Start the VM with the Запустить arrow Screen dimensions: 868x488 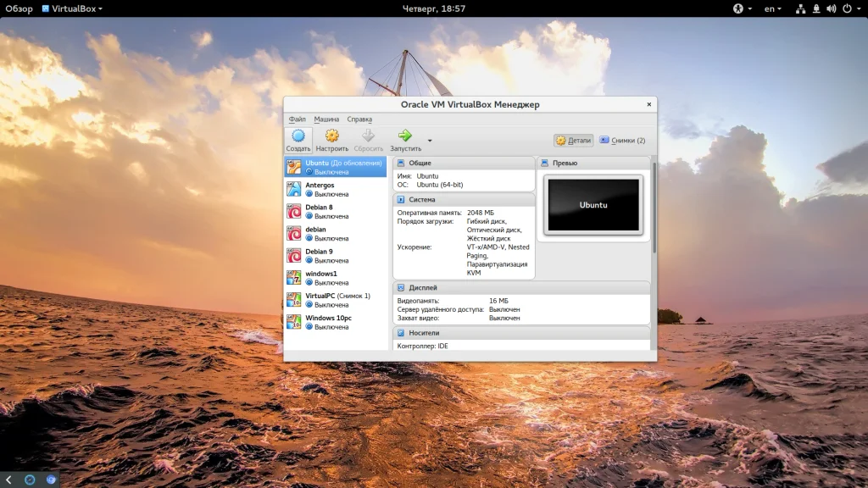coord(405,136)
